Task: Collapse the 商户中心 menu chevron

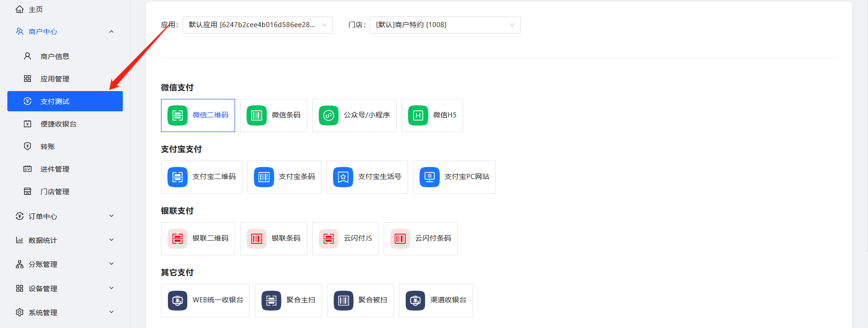Action: (111, 31)
